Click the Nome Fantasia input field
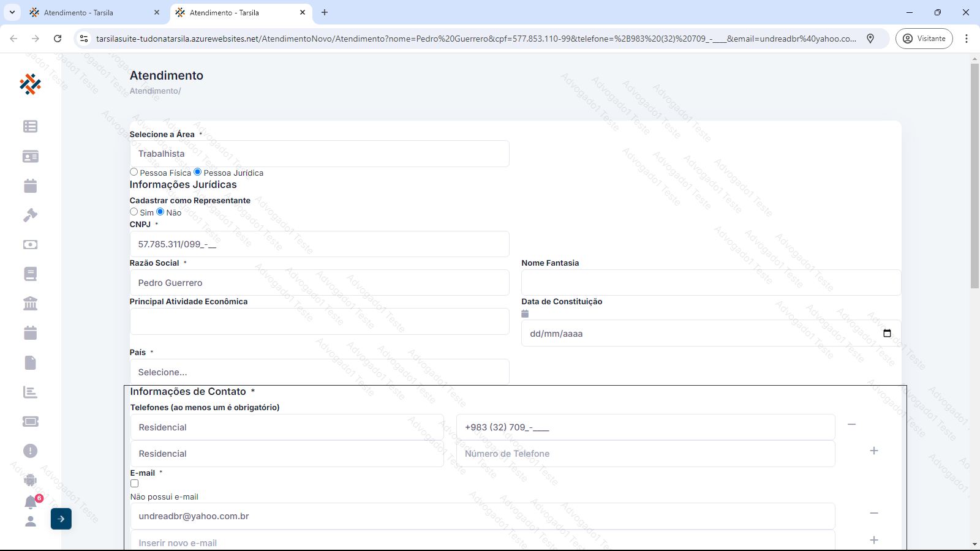Viewport: 980px width, 551px height. point(710,283)
